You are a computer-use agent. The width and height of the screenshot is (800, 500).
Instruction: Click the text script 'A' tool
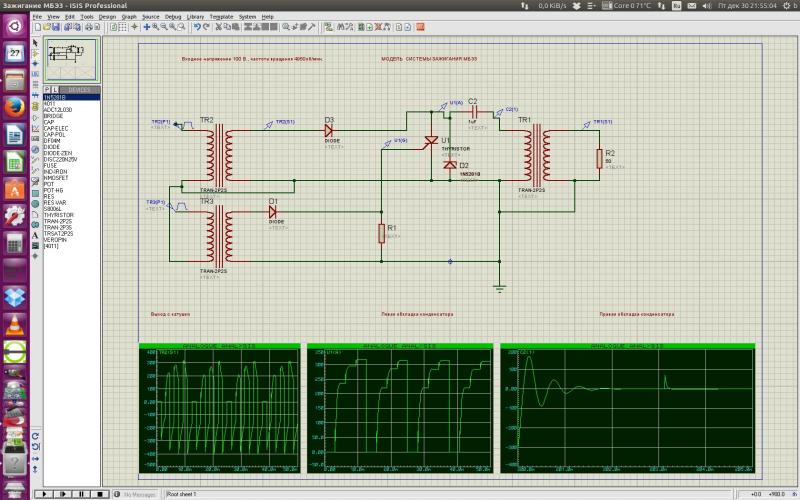pos(36,236)
